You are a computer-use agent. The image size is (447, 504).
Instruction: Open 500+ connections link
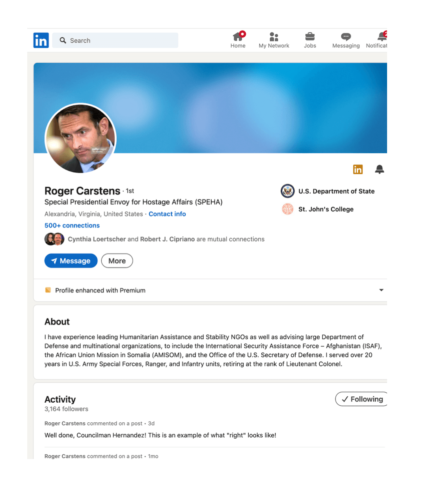(72, 225)
